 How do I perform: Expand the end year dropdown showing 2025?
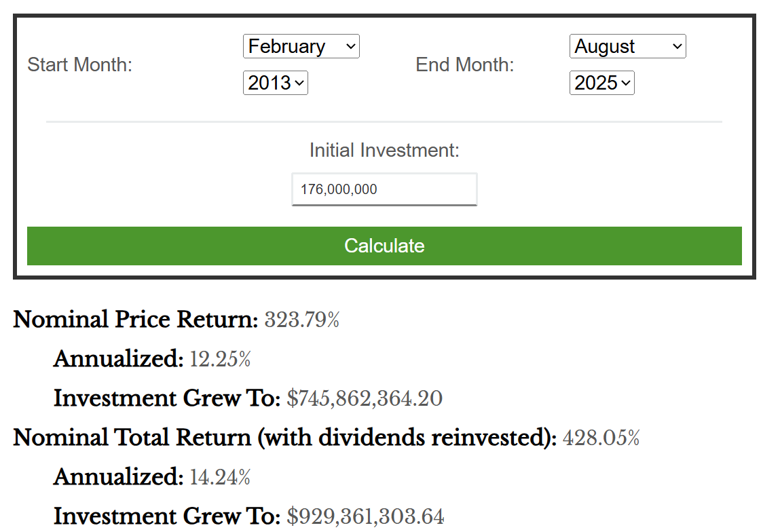click(x=601, y=83)
